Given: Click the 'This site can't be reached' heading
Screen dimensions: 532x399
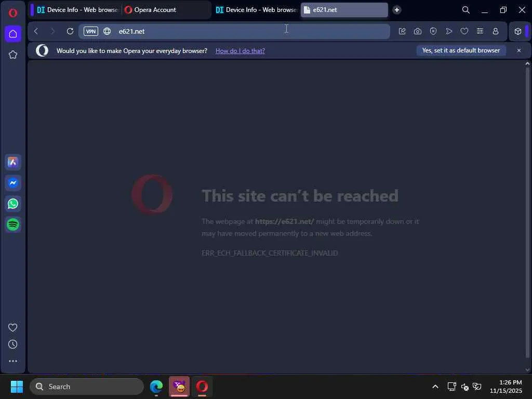Looking at the screenshot, I should click(300, 196).
